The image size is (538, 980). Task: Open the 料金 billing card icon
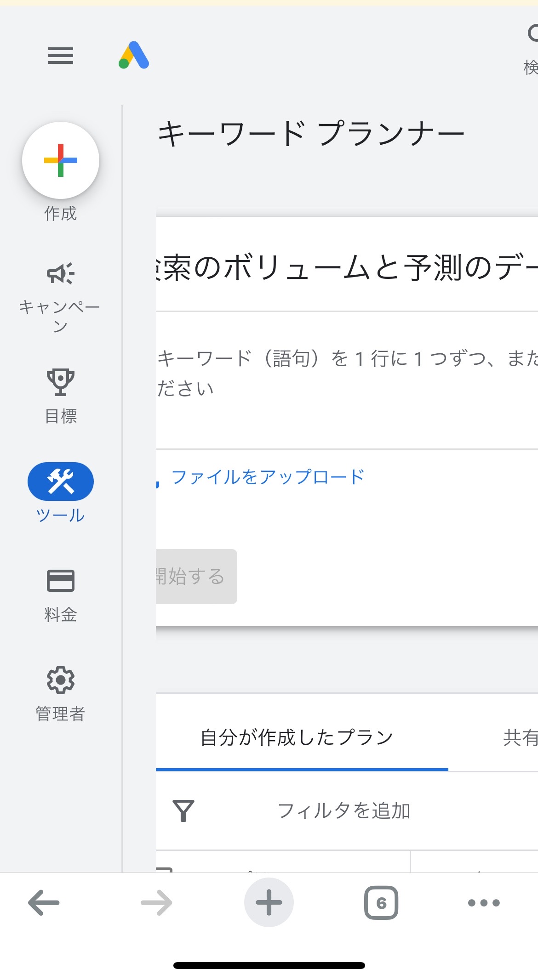click(x=61, y=595)
